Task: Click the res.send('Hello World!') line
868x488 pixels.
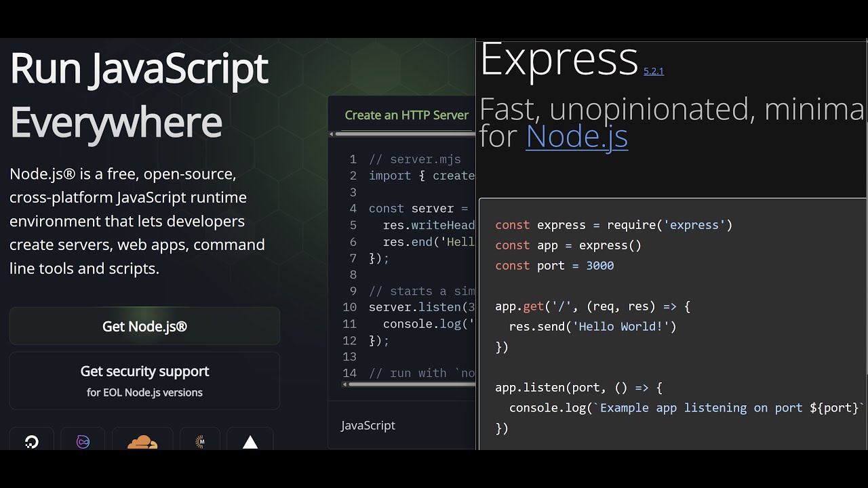Action: [x=593, y=327]
